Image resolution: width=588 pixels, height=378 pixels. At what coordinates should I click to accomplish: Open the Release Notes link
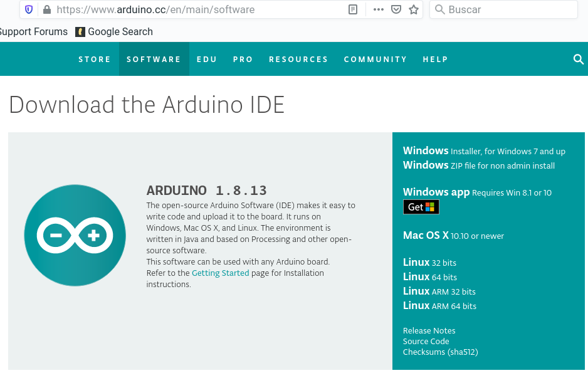coord(429,330)
